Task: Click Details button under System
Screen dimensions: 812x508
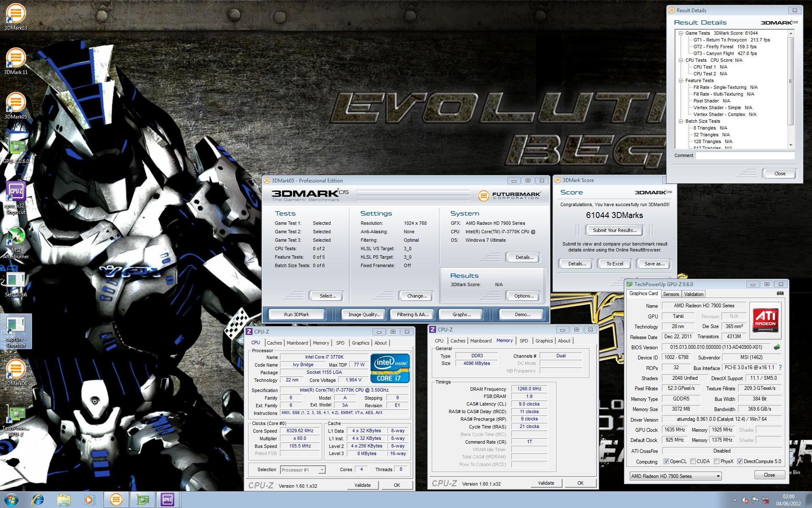Action: click(524, 257)
